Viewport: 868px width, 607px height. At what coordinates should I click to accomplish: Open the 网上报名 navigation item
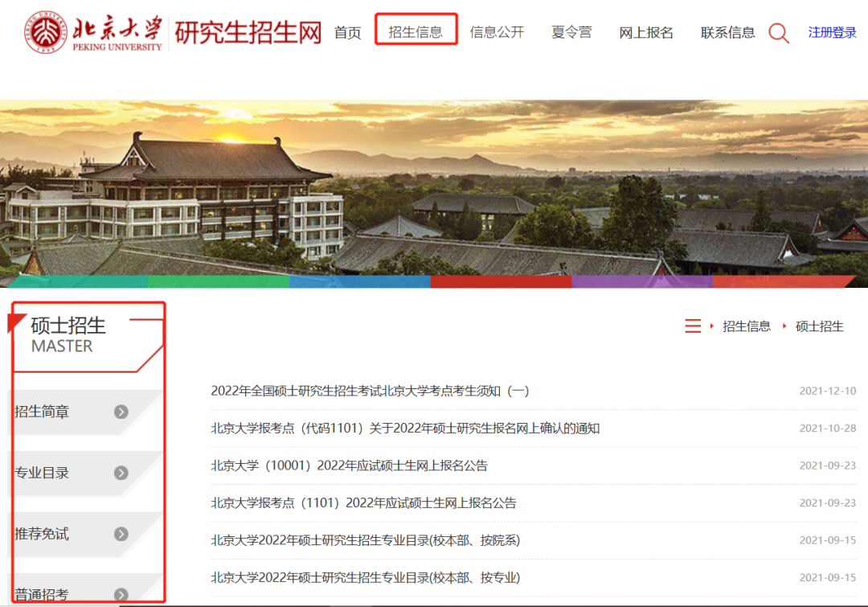(646, 33)
